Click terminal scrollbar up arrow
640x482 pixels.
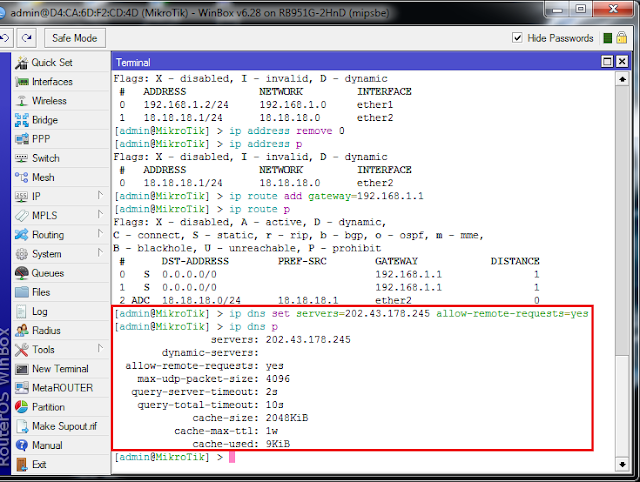point(622,79)
